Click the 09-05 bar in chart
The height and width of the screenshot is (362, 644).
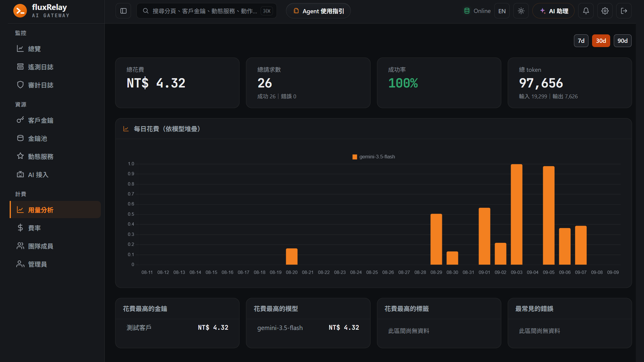pos(549,215)
